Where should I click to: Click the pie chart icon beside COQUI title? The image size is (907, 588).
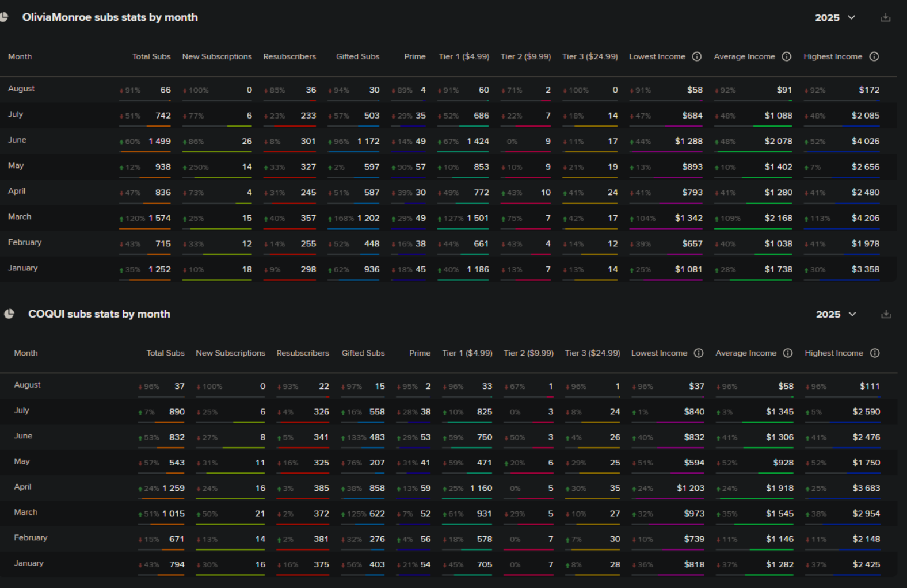coord(9,314)
